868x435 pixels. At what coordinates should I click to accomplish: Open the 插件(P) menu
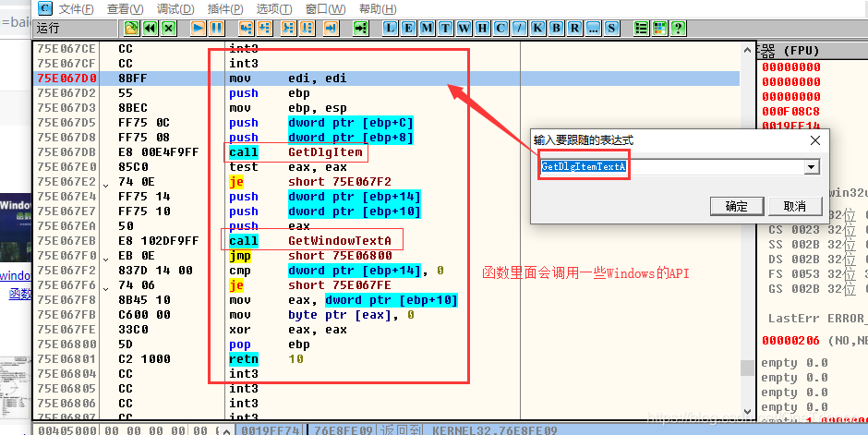pyautogui.click(x=225, y=9)
